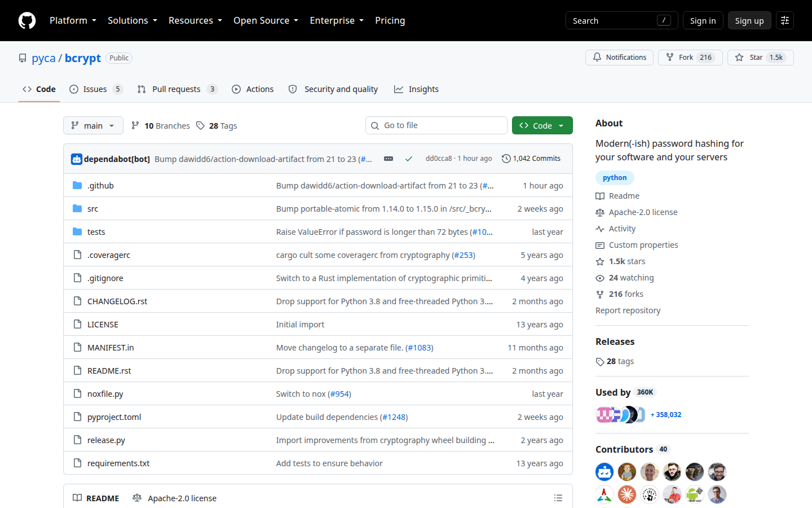
Task: Switch to Security and quality tab
Action: [333, 89]
